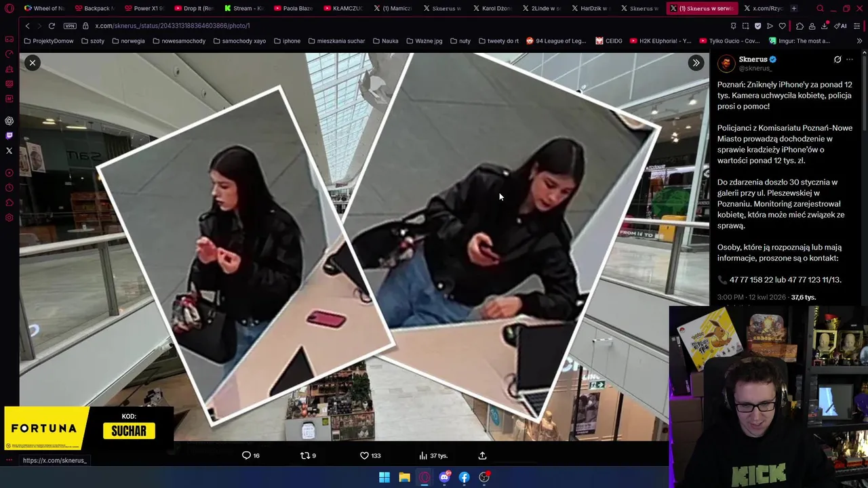Open the history clock icon in sidebar

coord(9,188)
